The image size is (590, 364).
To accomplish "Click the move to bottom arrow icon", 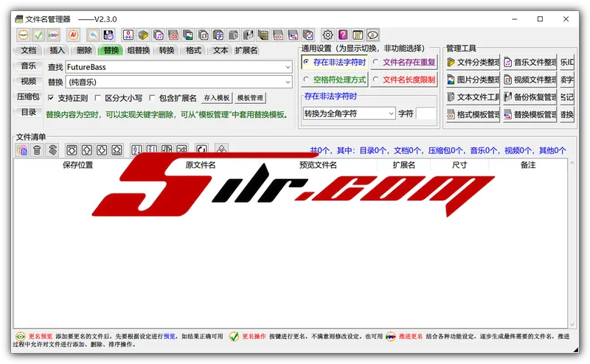I will pos(117,150).
